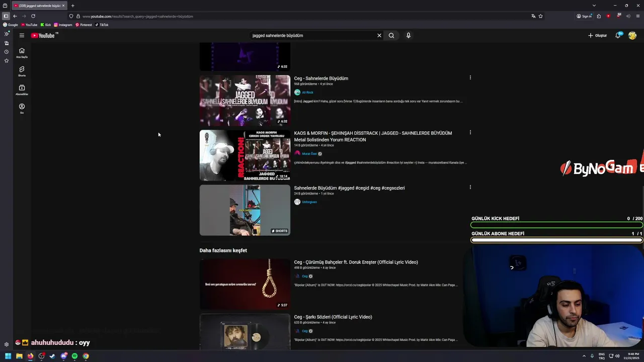
Task: Open File Explorer from the taskbar
Action: point(19,356)
